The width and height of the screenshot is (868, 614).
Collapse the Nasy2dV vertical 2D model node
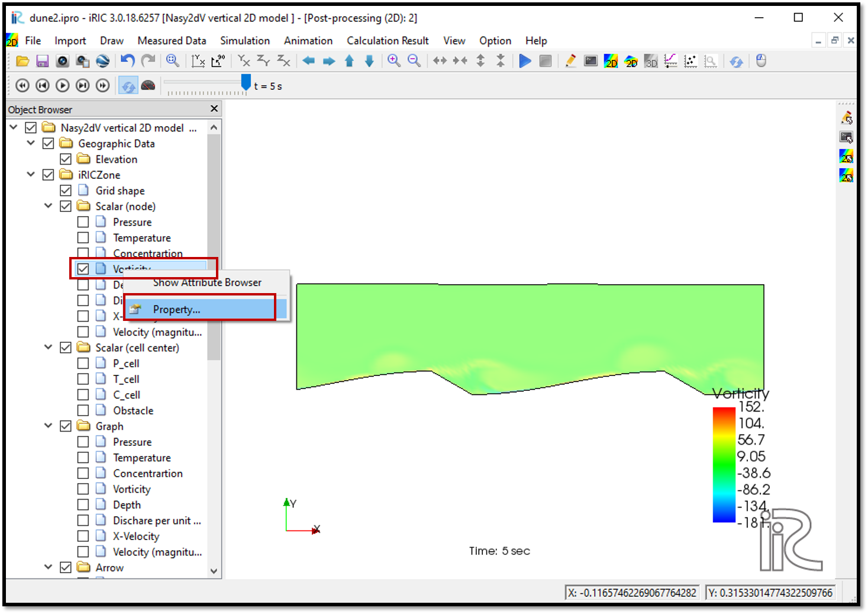(14, 127)
